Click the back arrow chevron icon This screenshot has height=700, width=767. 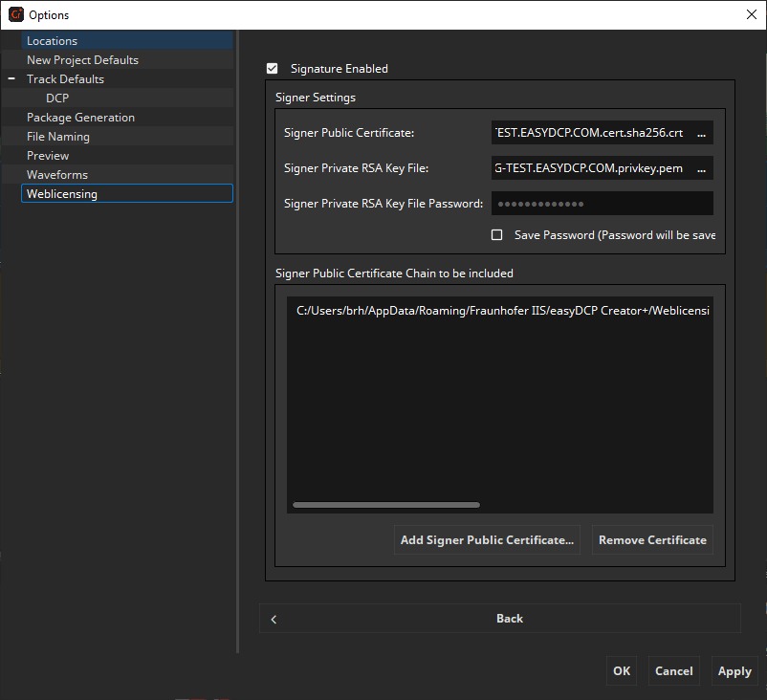point(274,619)
